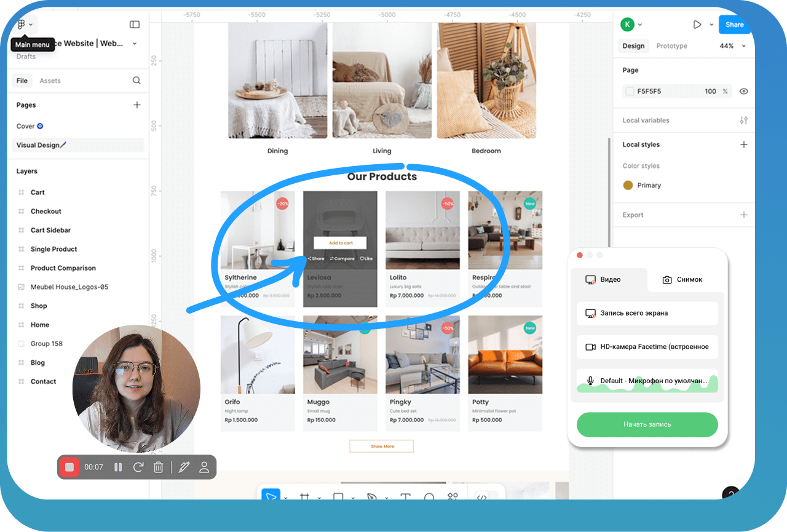Click Share icon on Leviosa card
787x532 pixels.
(316, 259)
